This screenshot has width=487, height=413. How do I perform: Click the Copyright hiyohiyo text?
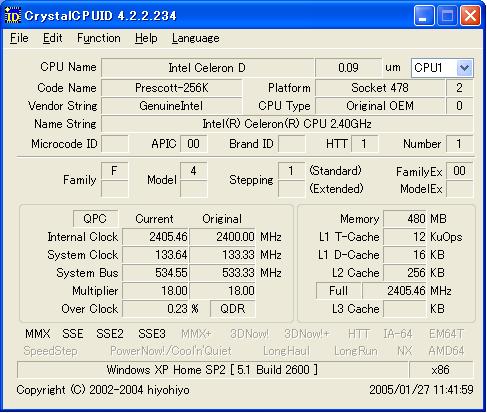pos(103,389)
